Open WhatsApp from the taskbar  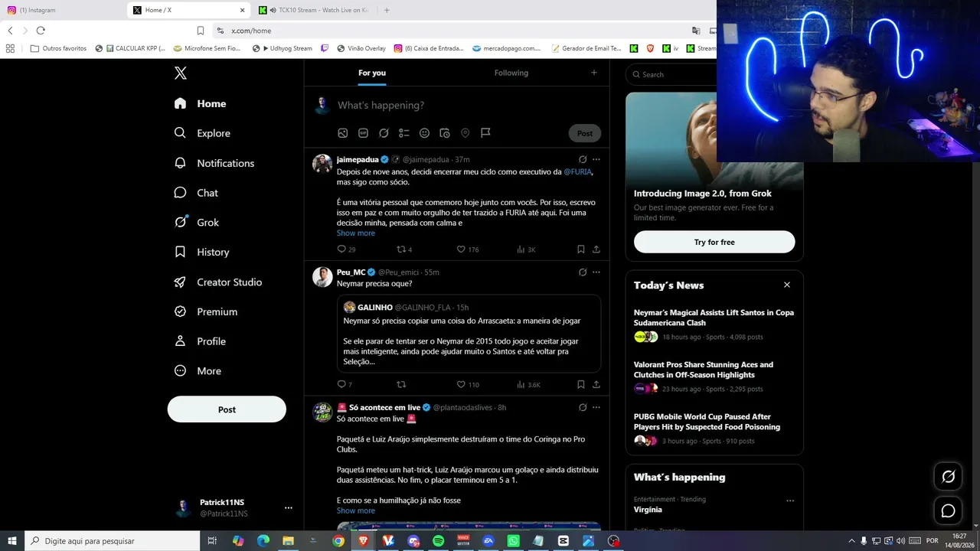513,541
